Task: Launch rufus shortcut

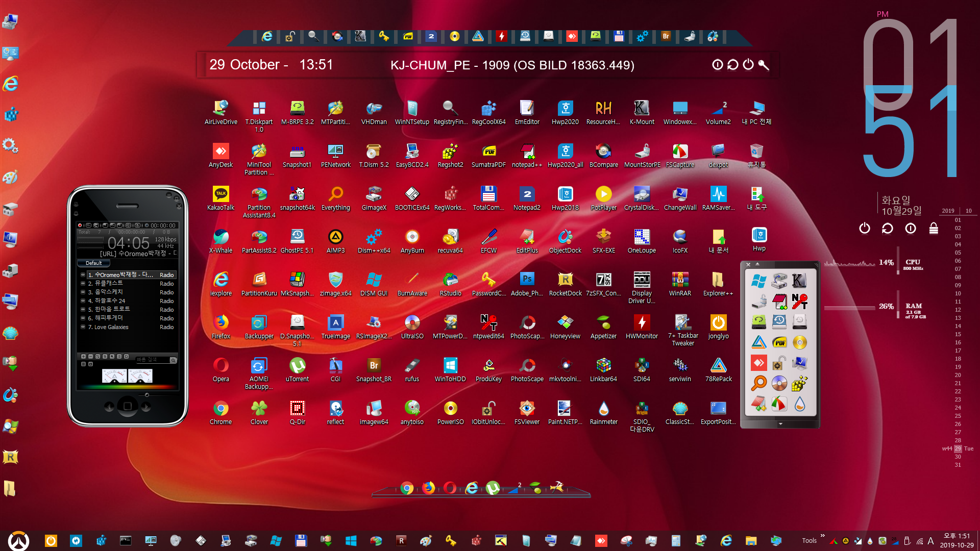Action: [412, 369]
